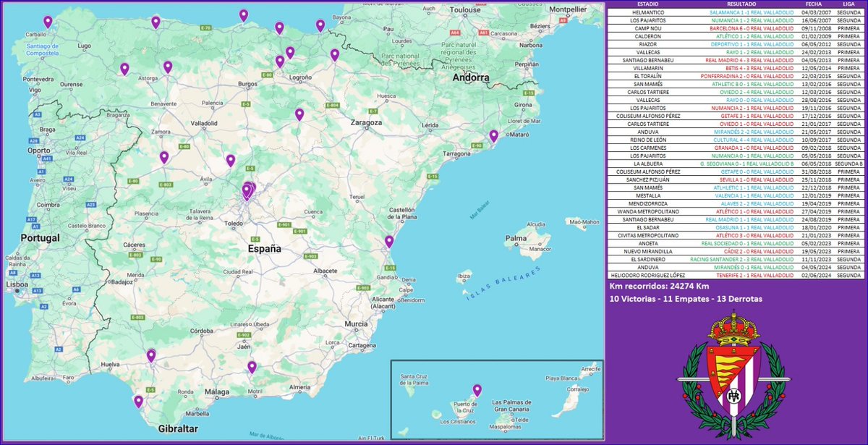
Task: Click the FECHA column header
Action: [814, 4]
